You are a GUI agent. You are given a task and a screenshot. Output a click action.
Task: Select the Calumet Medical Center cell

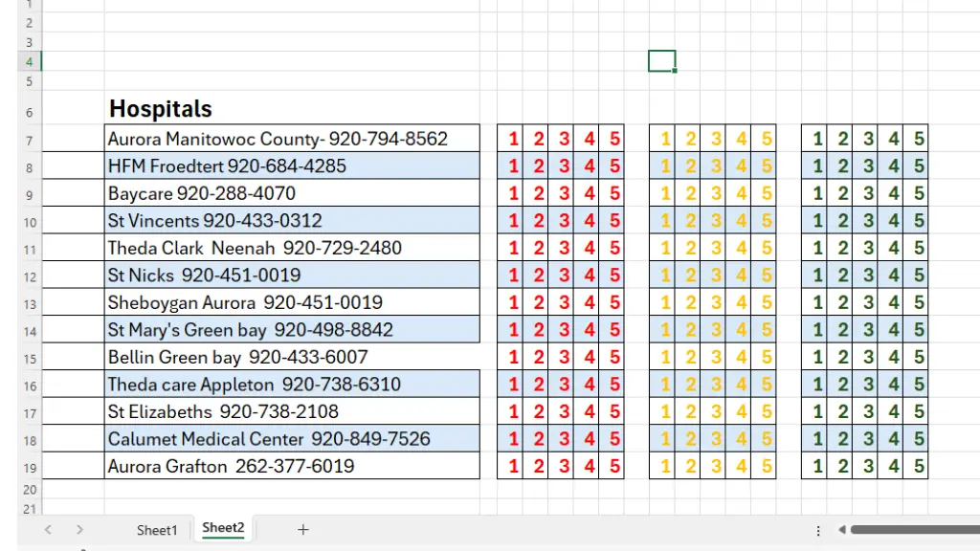(x=292, y=438)
